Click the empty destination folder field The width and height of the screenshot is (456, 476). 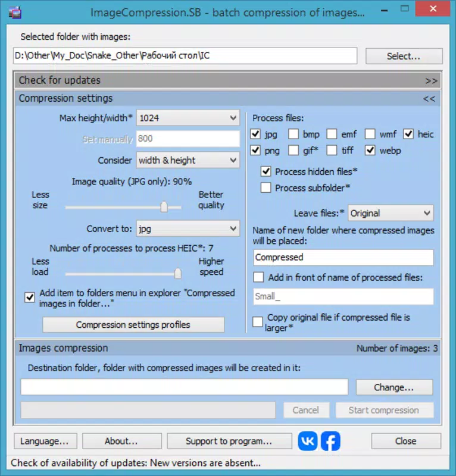point(184,387)
